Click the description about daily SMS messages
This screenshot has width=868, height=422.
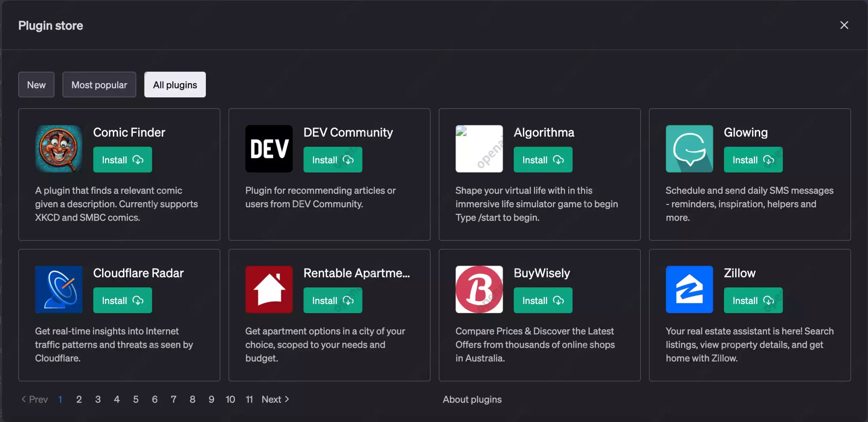coord(750,204)
